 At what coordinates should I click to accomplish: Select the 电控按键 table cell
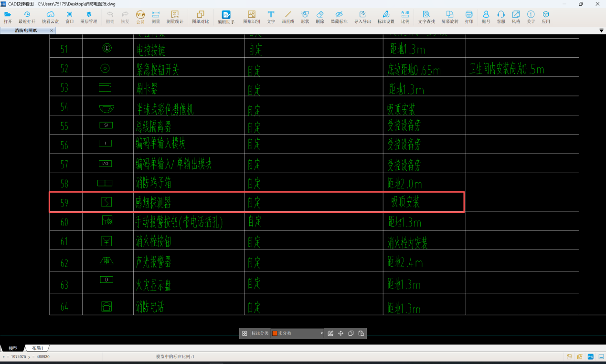click(189, 48)
